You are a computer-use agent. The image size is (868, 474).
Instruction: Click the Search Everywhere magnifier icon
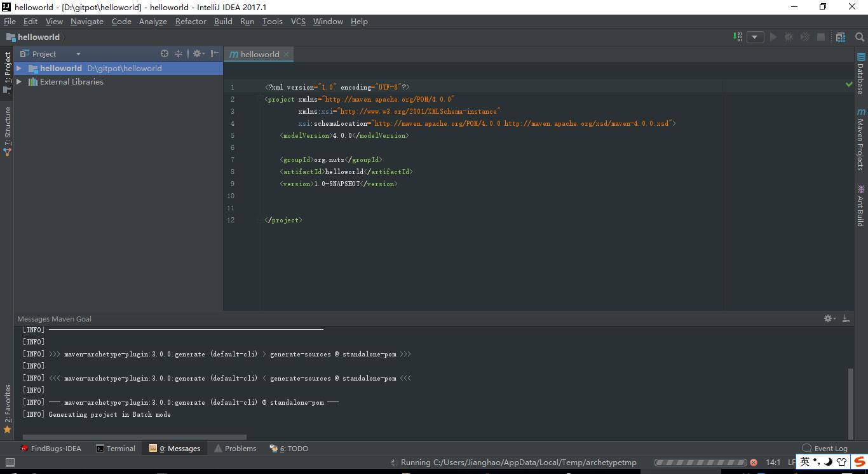tap(859, 37)
